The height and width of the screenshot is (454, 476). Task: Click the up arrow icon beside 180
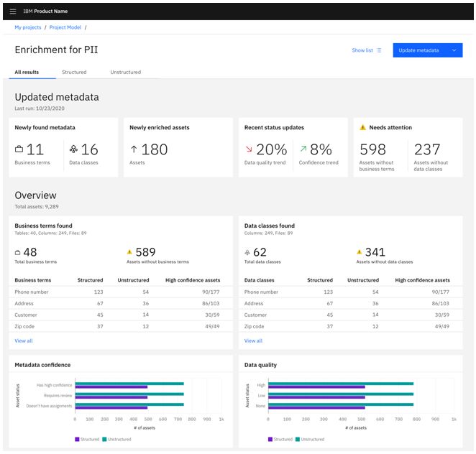(x=134, y=149)
